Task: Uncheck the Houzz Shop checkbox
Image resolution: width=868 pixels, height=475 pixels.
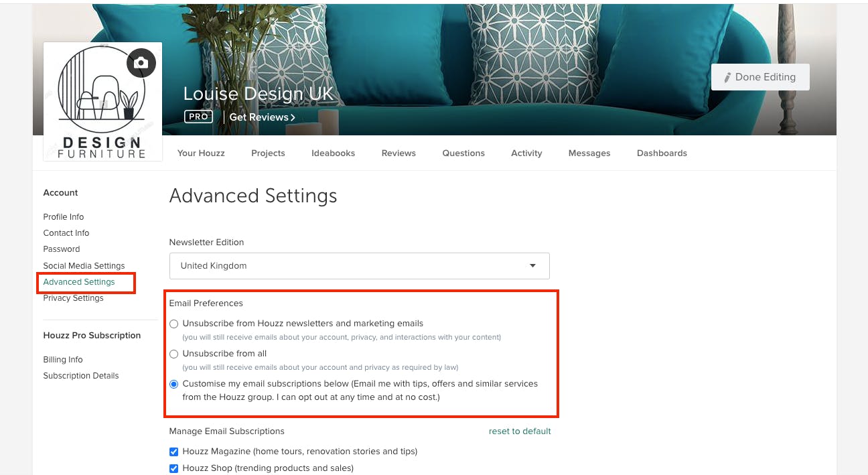Action: pos(174,468)
